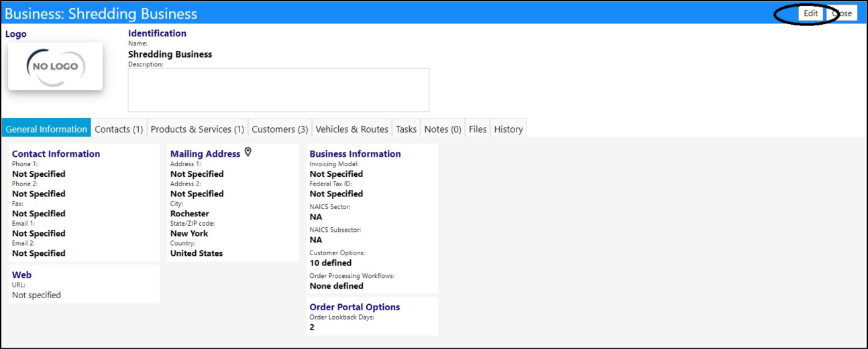Click the Web section heading
This screenshot has height=349, width=868.
(21, 275)
